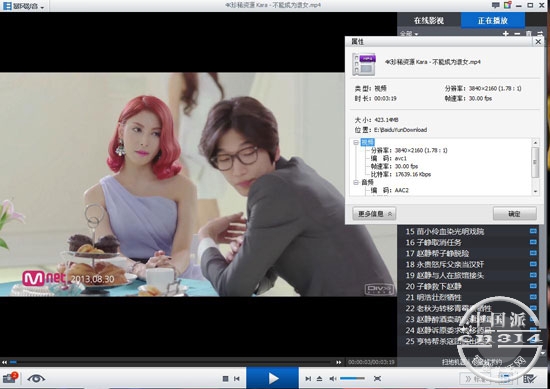Toggle fullscreen with the expand icon
Viewport: 550px width, 389px height.
377,378
